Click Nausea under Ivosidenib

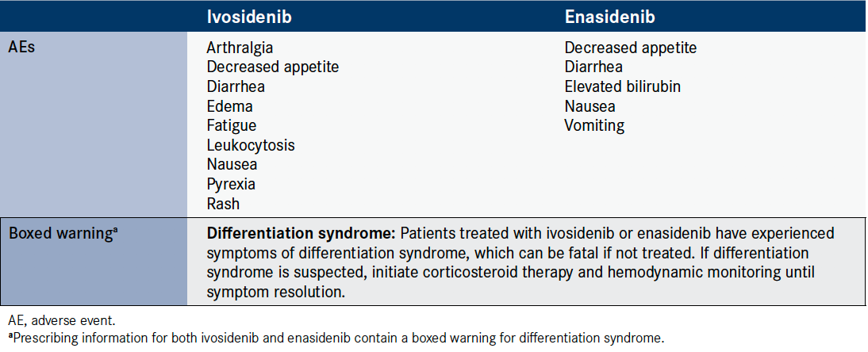pyautogui.click(x=232, y=165)
